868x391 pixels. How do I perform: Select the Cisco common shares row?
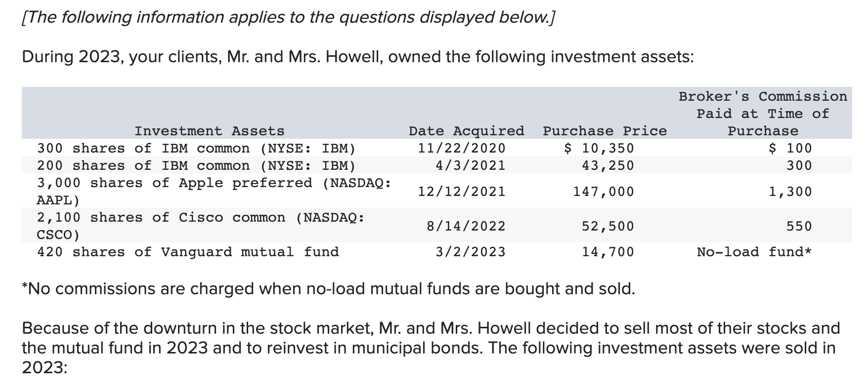(x=437, y=226)
